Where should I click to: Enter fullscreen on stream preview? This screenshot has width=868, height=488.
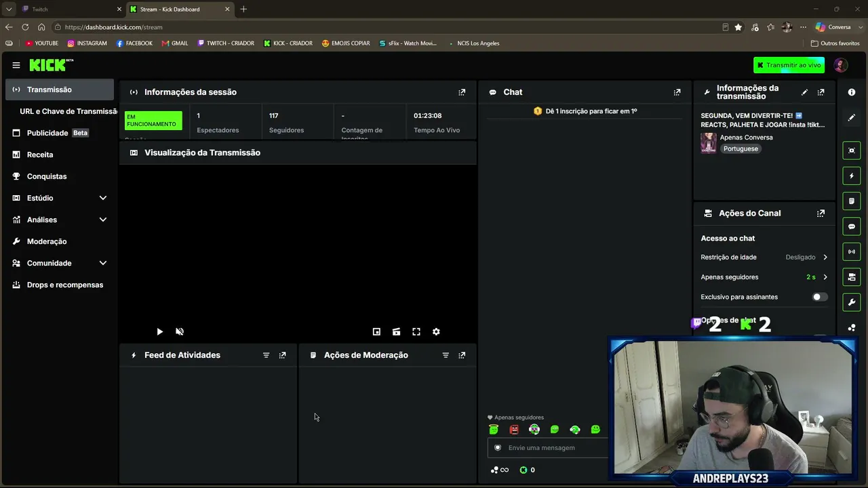point(416,331)
